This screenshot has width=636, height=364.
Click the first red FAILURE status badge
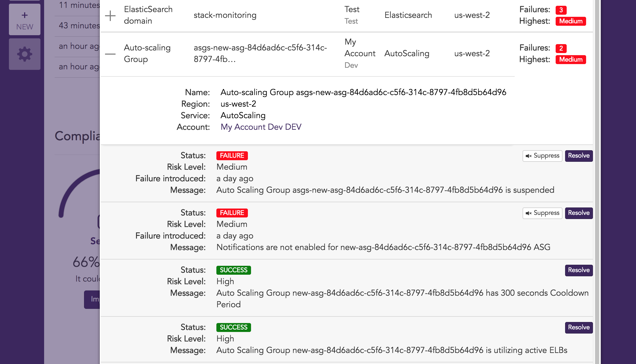click(232, 156)
